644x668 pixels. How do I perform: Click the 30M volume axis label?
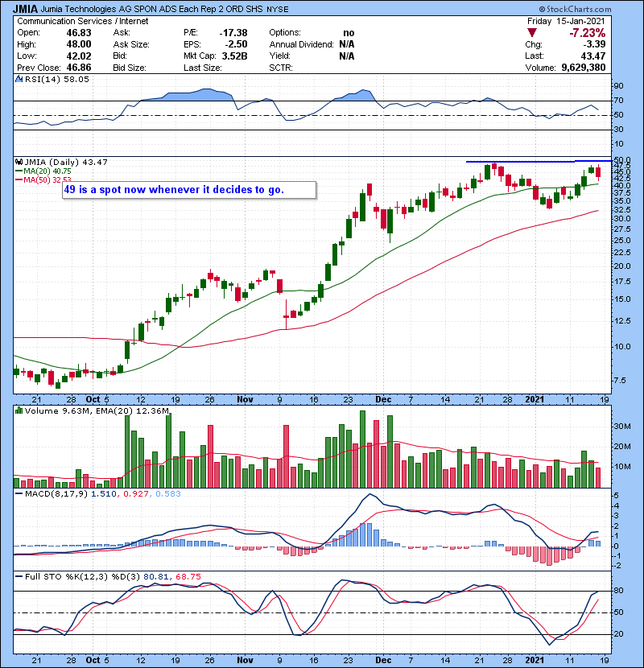tap(622, 426)
